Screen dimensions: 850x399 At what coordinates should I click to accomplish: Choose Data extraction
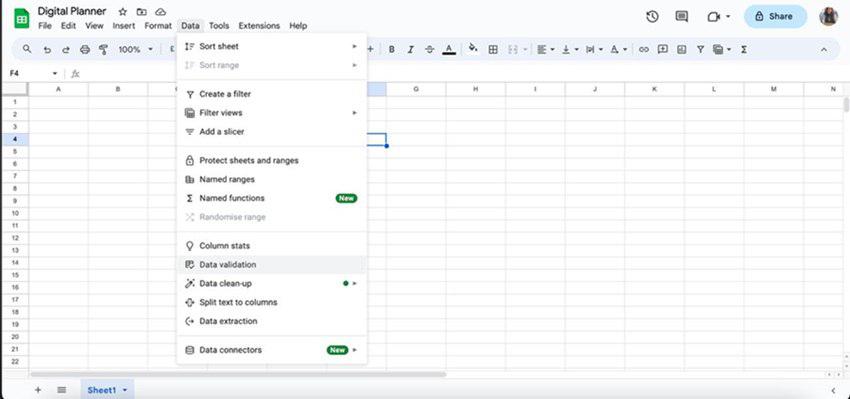tap(272, 321)
